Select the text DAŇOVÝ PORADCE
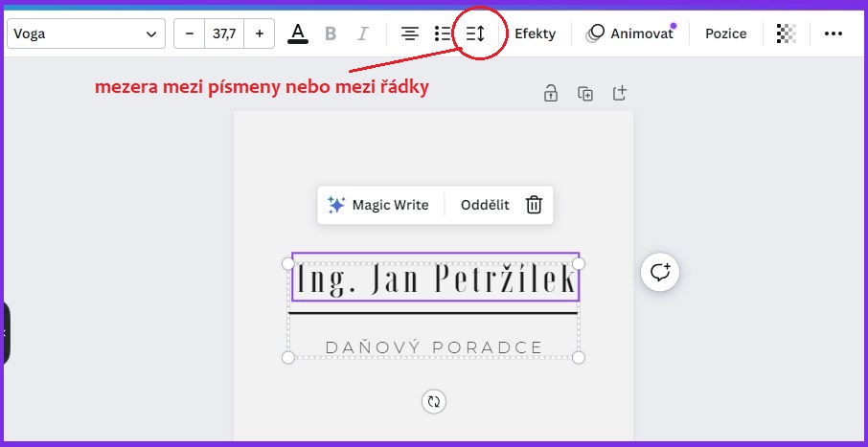 434,347
